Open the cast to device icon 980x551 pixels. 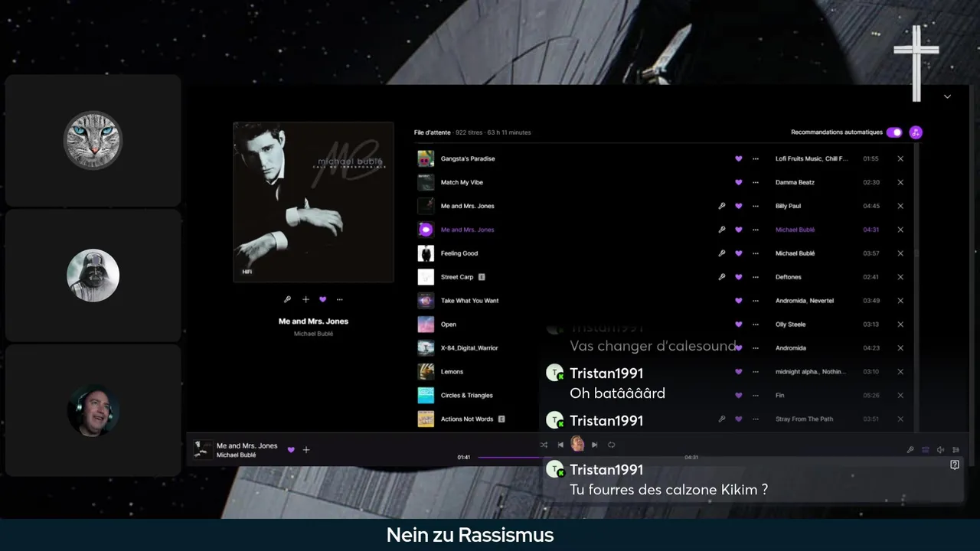click(926, 450)
